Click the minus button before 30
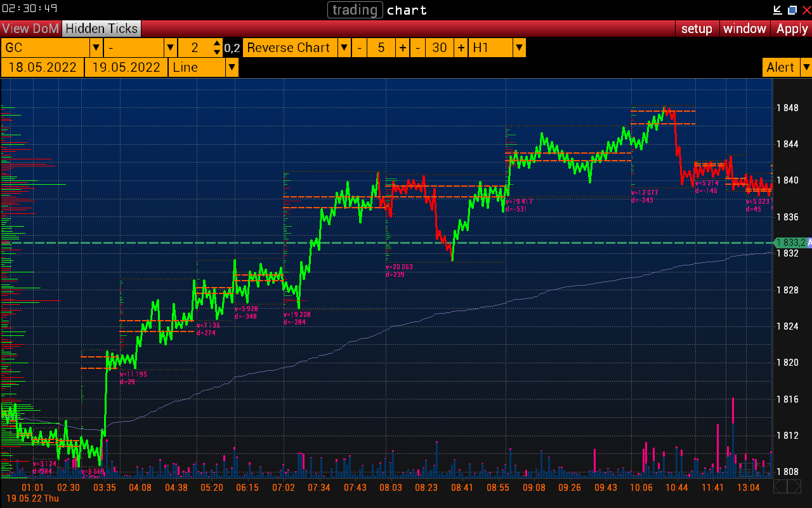812x508 pixels. click(x=418, y=48)
